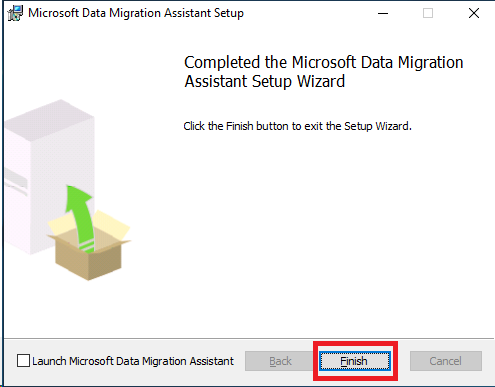This screenshot has height=387, width=495.
Task: Minimize the Setup window
Action: click(x=383, y=14)
